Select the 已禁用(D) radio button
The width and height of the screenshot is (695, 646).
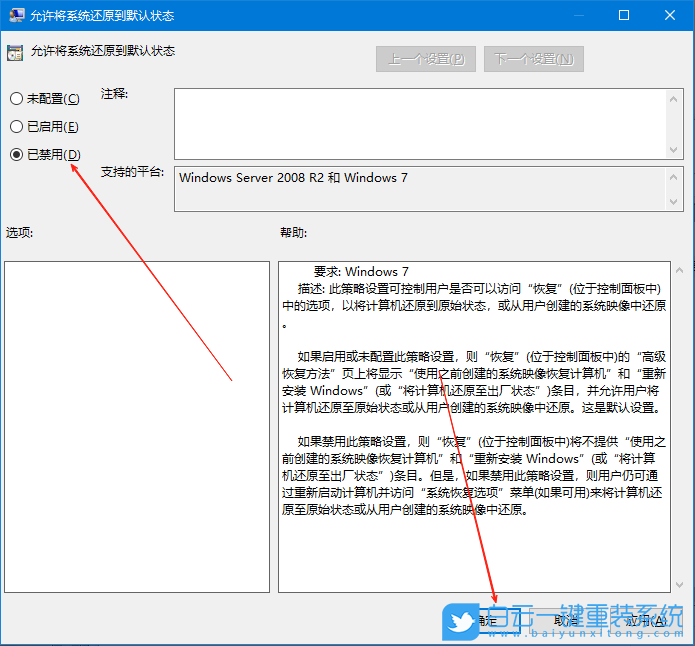point(16,154)
